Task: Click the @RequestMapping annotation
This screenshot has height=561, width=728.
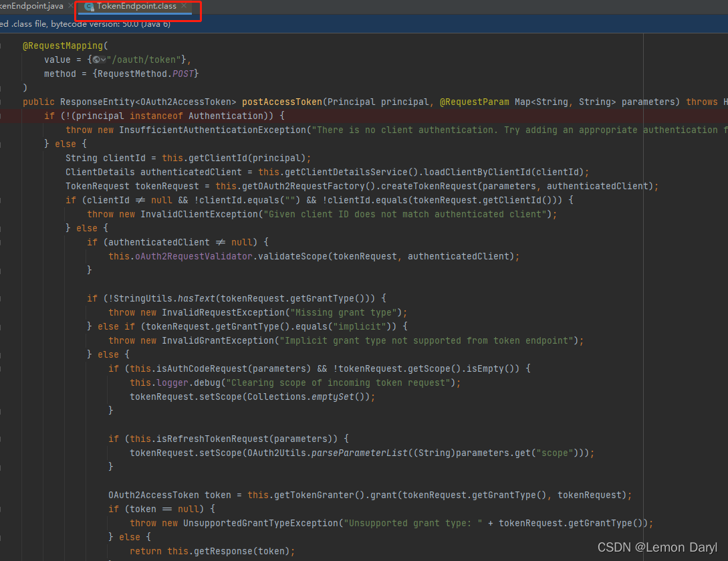Action: [x=63, y=45]
